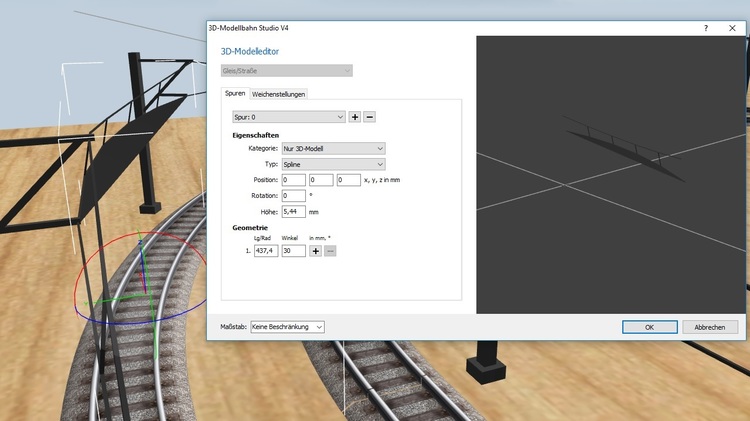Screen dimensions: 750x421
Task: Open the help question mark in the title bar
Action: pos(706,28)
